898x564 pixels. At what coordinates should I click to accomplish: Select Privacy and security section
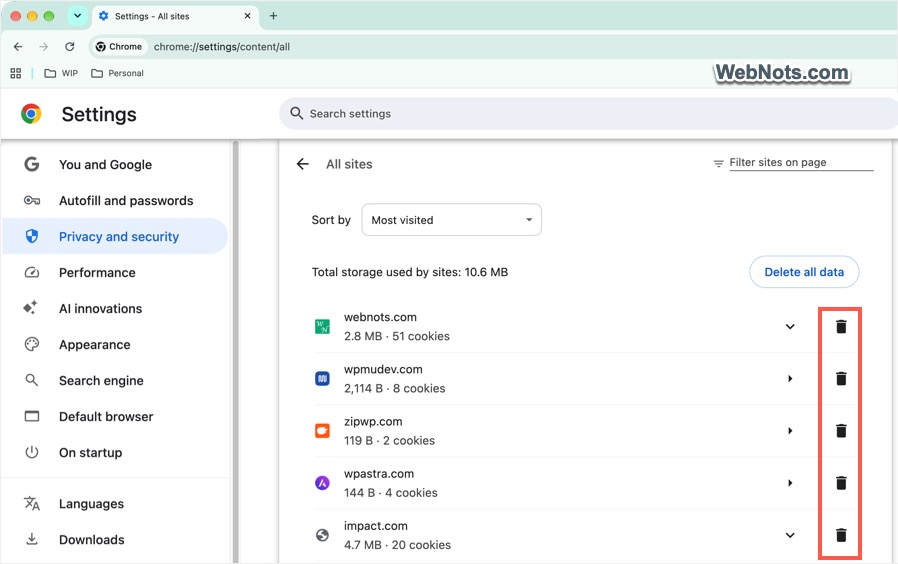115,236
